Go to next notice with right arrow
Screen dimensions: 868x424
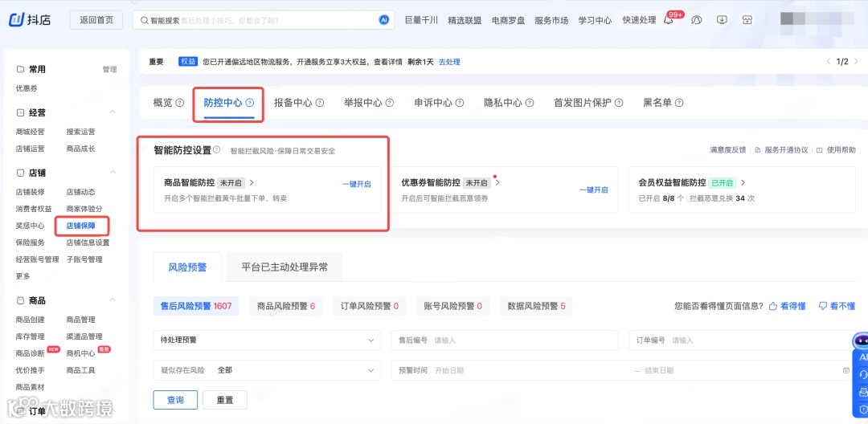pos(854,61)
